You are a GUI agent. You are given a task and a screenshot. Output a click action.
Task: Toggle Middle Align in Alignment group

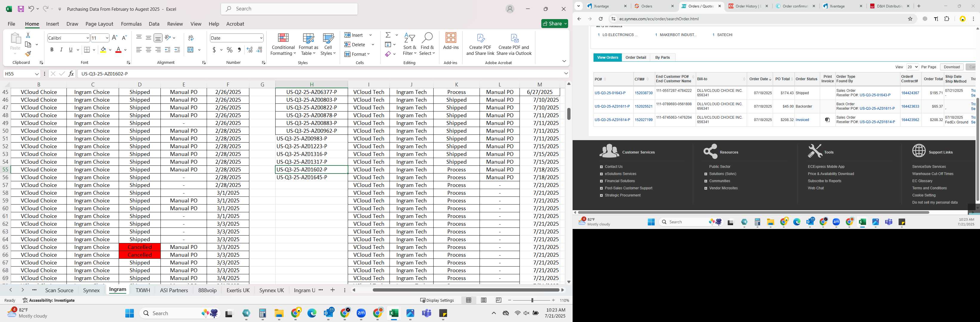[x=148, y=38]
